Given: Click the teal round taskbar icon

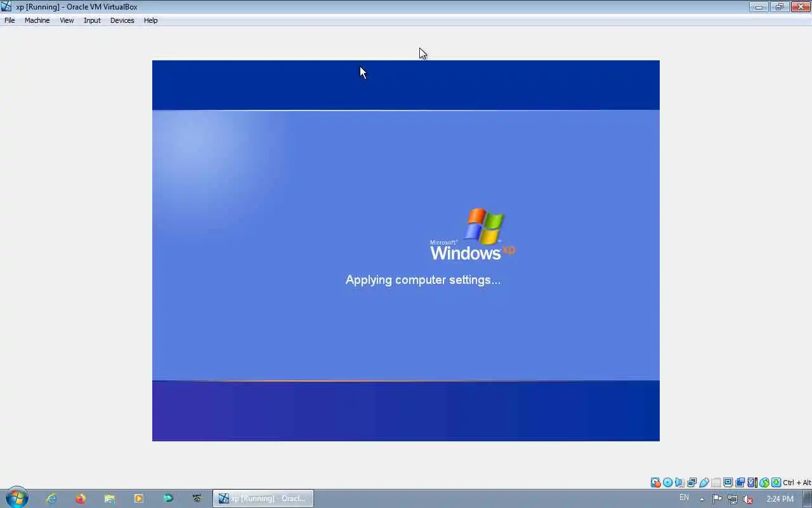Looking at the screenshot, I should click(x=168, y=498).
